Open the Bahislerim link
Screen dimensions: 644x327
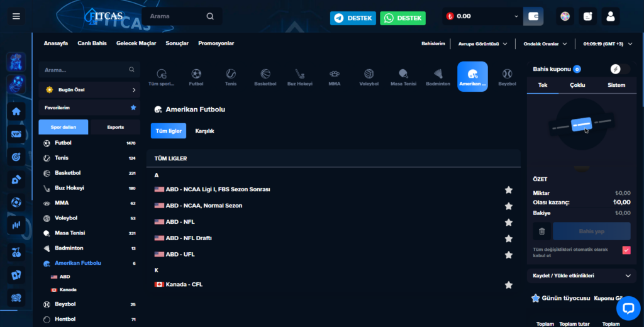tap(433, 43)
